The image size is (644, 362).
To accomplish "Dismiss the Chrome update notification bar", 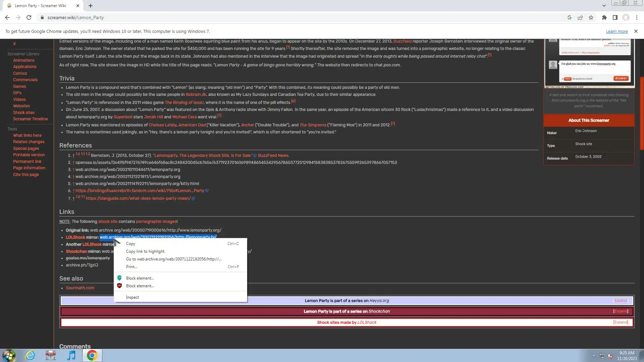I will 636,31.
